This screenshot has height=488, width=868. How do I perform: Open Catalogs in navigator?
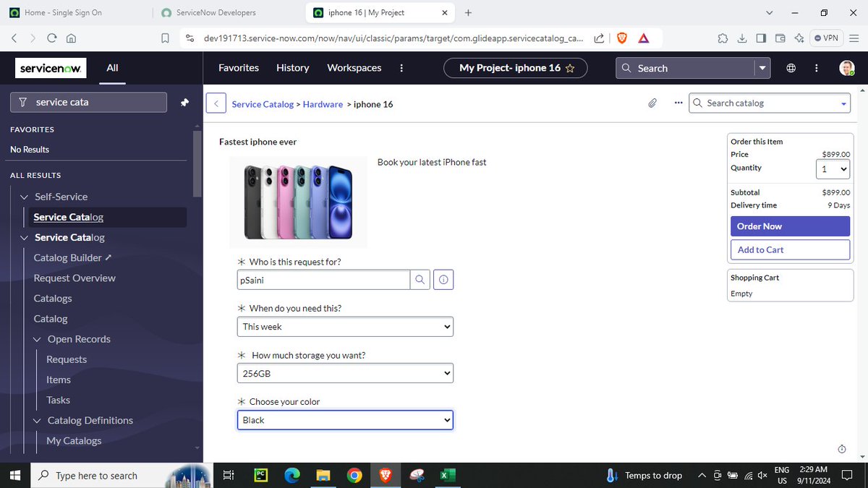pos(53,298)
